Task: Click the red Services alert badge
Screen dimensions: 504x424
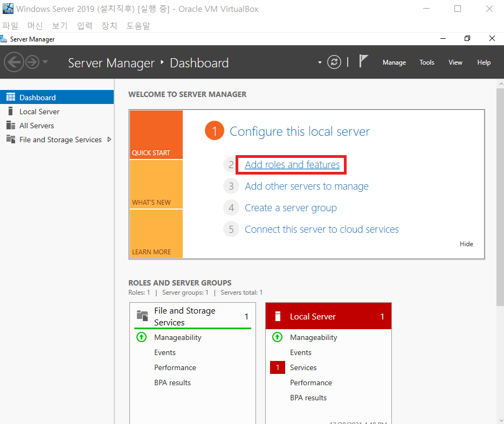Action: (278, 367)
